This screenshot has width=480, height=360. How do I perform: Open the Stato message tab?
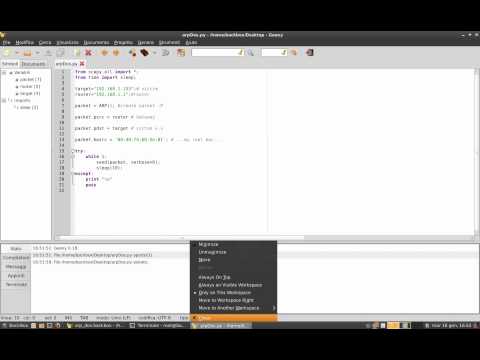[x=16, y=249]
